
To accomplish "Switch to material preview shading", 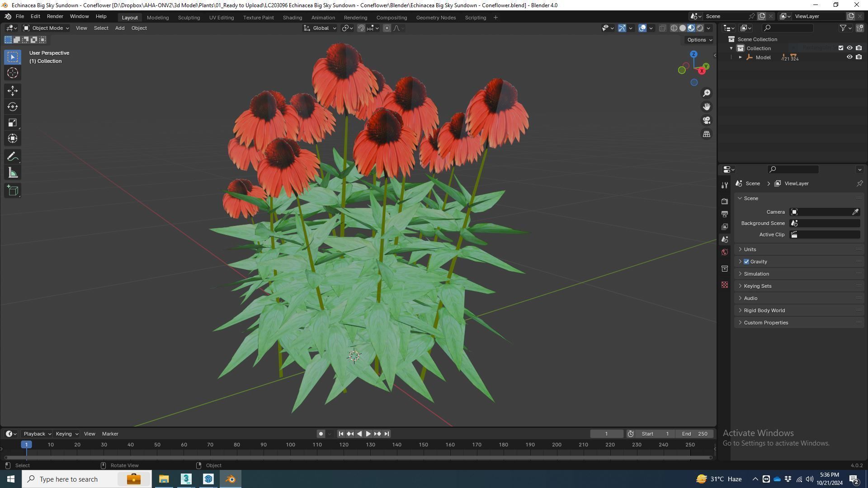I will pos(691,28).
